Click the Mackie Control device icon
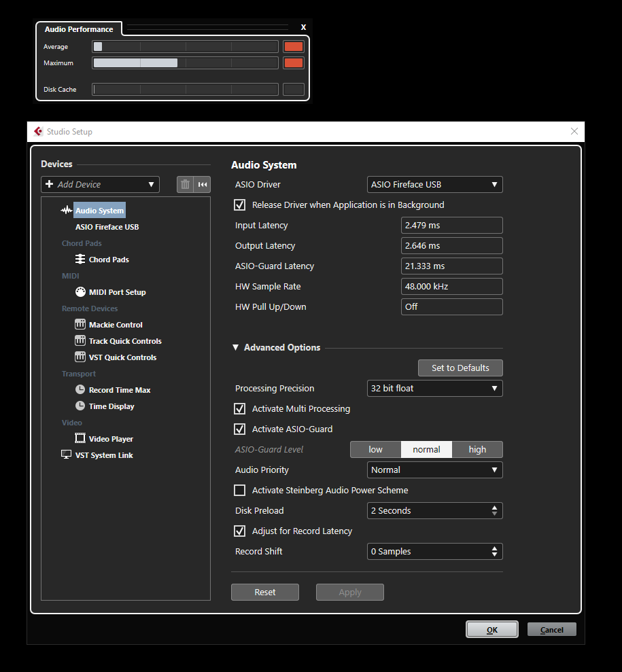Screen dimensions: 622x672 click(80, 324)
